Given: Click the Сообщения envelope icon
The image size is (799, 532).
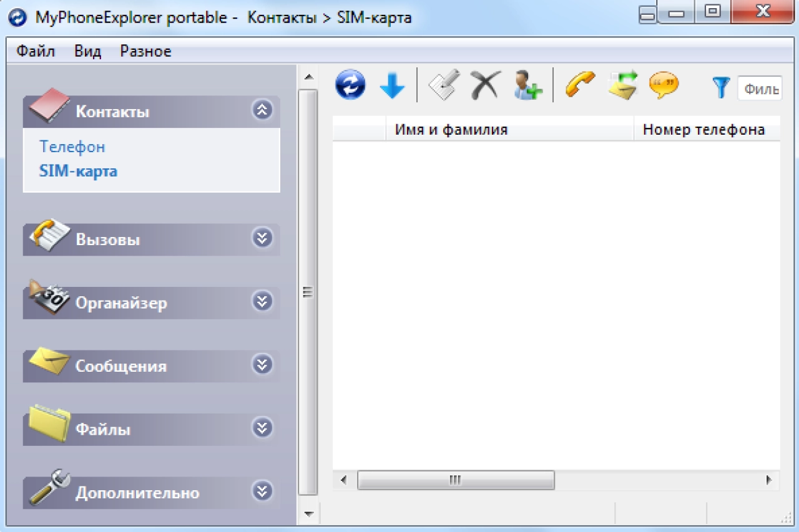Looking at the screenshot, I should (x=49, y=362).
